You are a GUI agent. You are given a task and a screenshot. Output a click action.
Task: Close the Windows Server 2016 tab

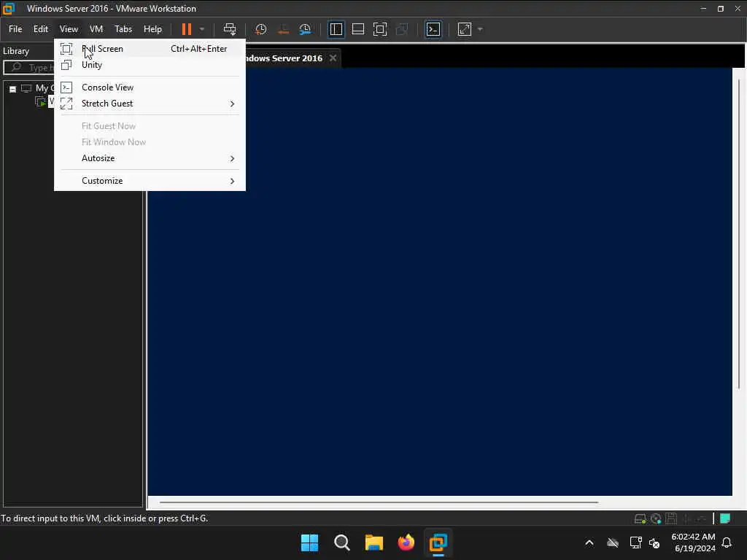[x=333, y=58]
